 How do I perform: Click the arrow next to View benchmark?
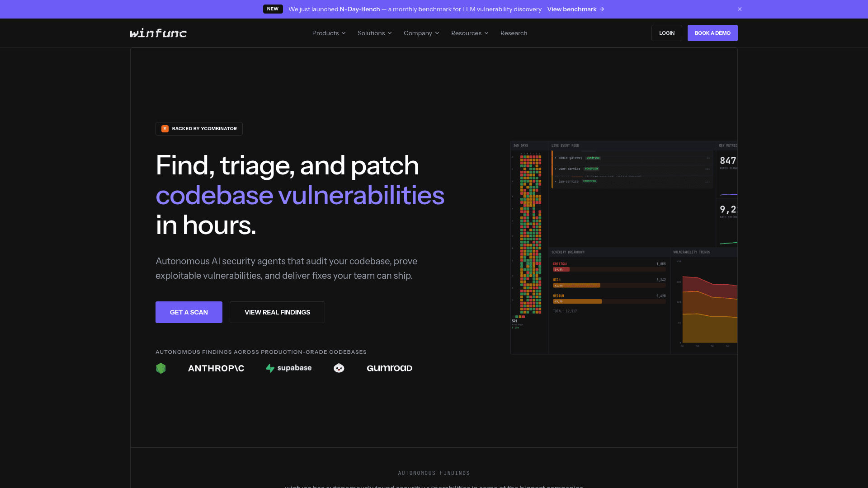coord(602,9)
